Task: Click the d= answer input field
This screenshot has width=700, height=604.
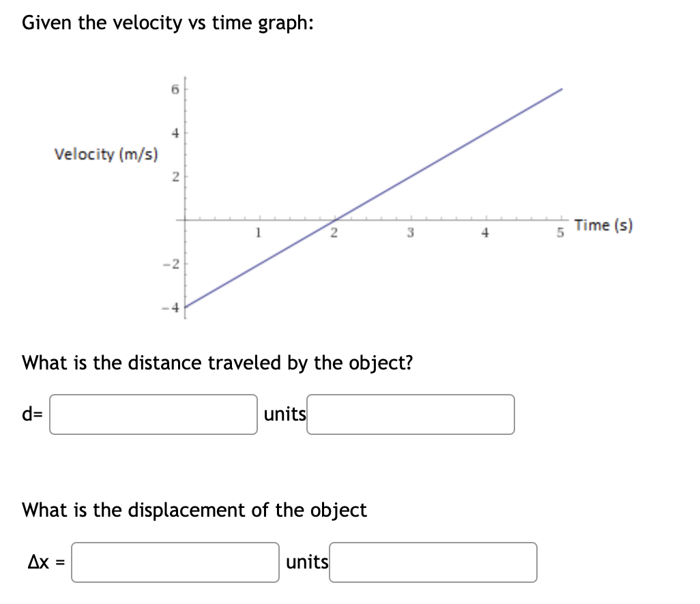Action: (153, 414)
